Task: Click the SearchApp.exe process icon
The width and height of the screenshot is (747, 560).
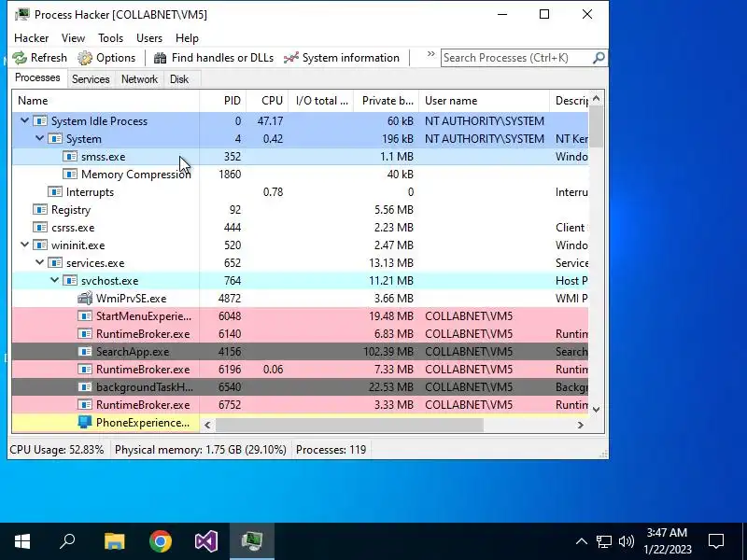Action: (85, 352)
